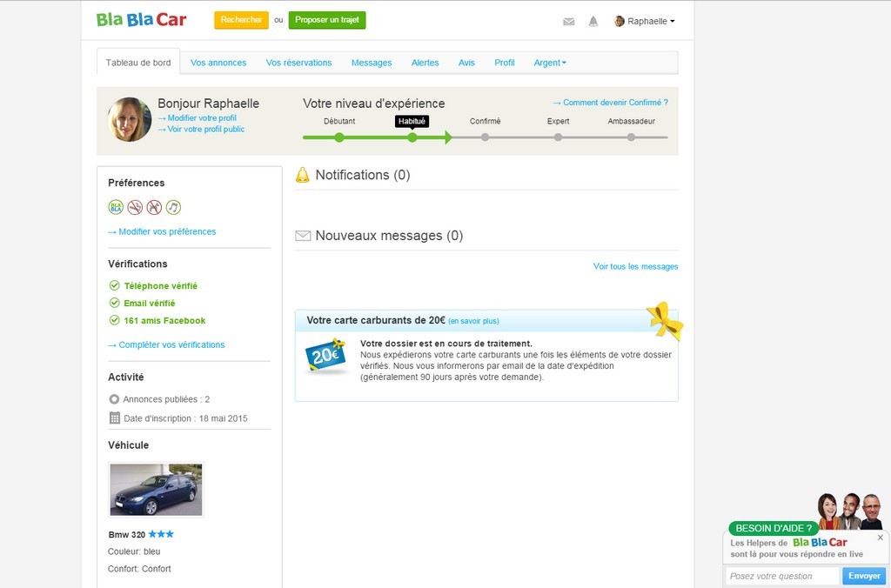
Task: Click the Email vérifié checkmark
Action: click(x=114, y=303)
